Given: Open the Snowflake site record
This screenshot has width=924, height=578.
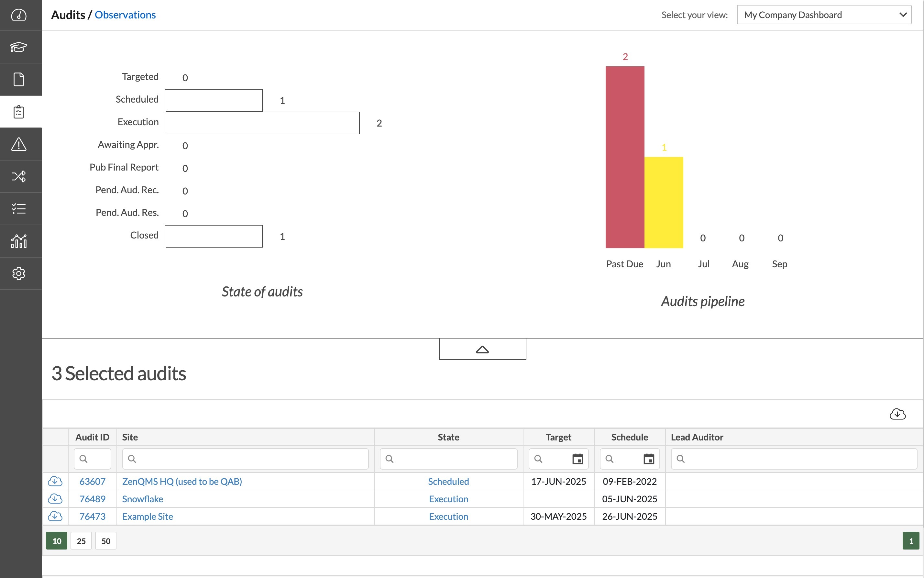Looking at the screenshot, I should (143, 498).
